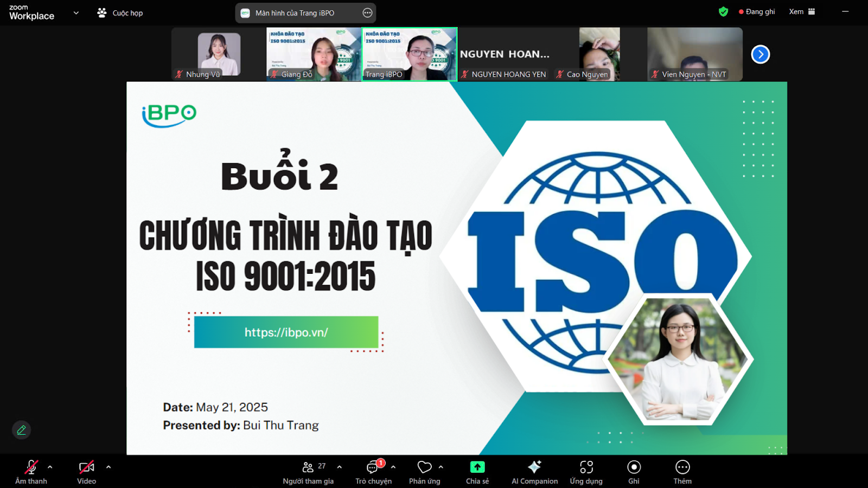Open the Zoom Workplace dropdown chevron
This screenshot has height=488, width=868.
pos(76,13)
